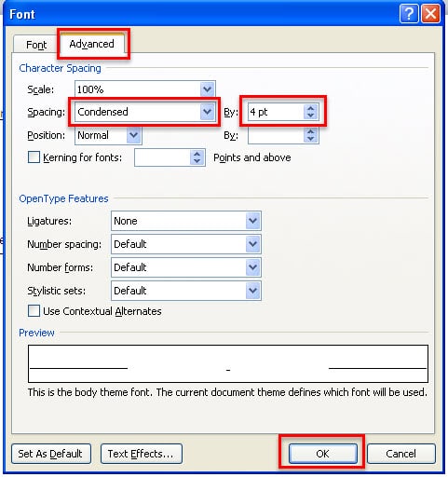Switch to the Font tab

(36, 45)
